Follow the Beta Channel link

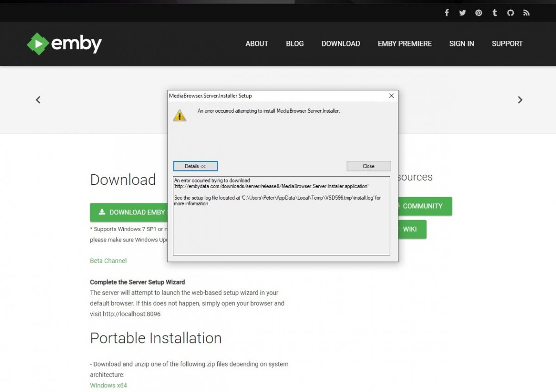click(108, 261)
